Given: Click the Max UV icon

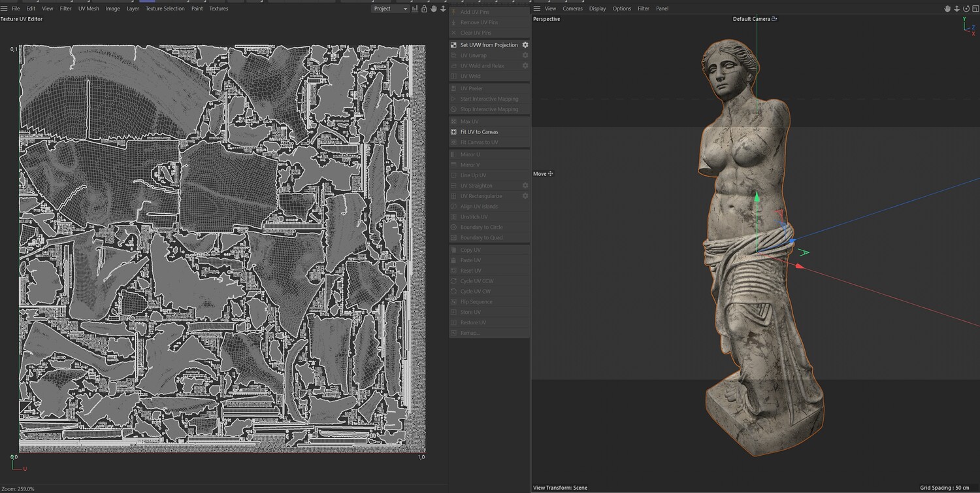Looking at the screenshot, I should coord(454,122).
